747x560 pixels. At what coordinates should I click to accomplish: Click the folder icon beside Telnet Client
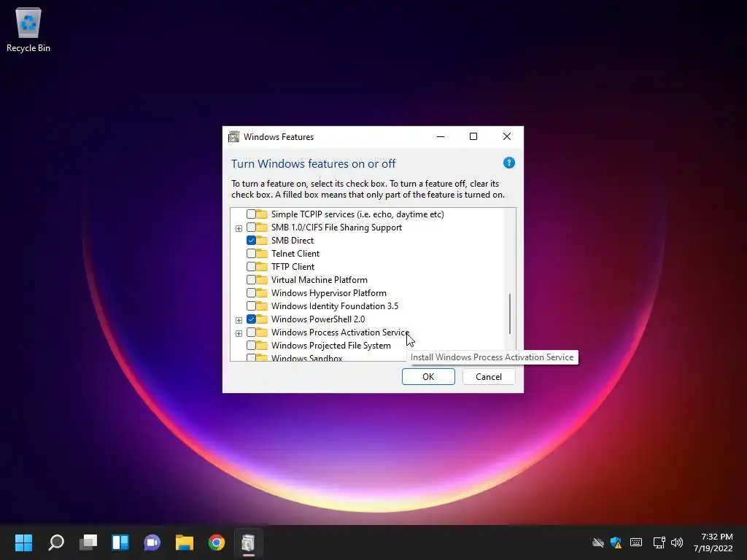[262, 253]
